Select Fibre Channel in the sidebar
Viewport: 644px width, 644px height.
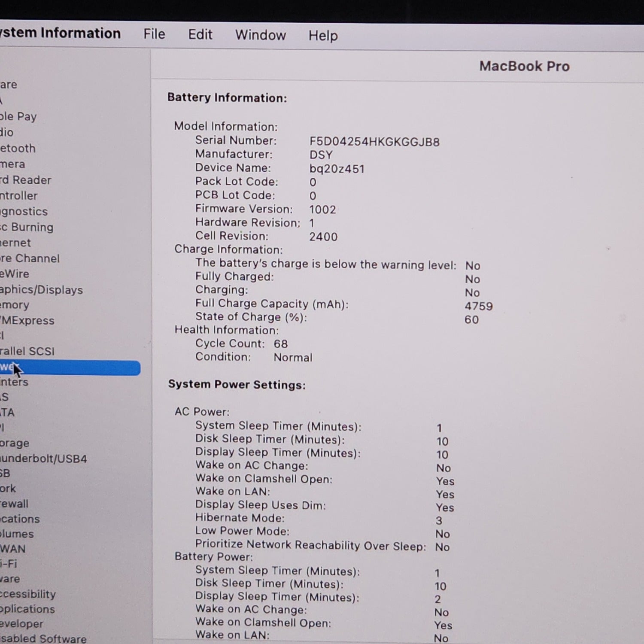pyautogui.click(x=30, y=258)
